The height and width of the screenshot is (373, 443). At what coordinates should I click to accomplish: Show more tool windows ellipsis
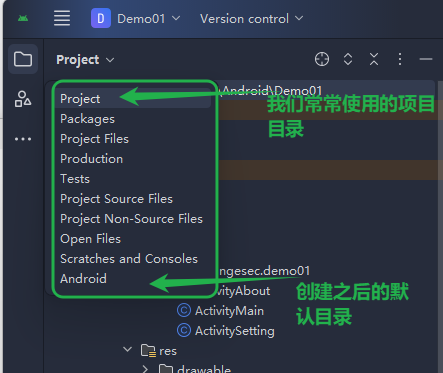point(23,139)
